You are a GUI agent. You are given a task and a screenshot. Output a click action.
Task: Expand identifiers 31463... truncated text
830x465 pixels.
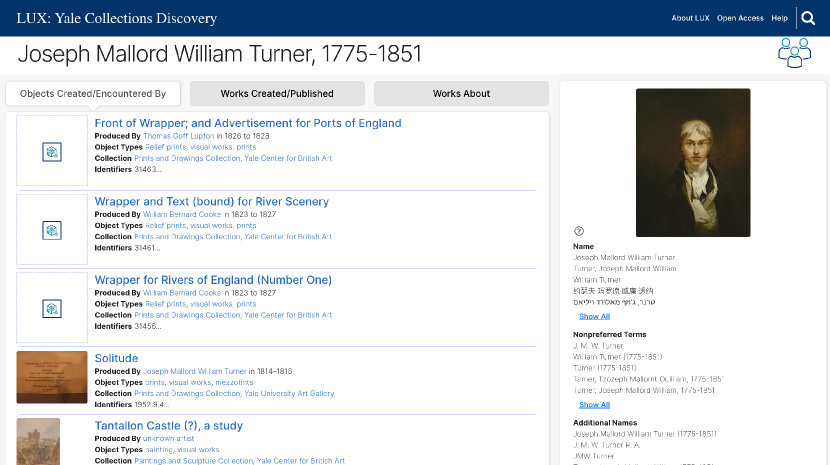[148, 169]
